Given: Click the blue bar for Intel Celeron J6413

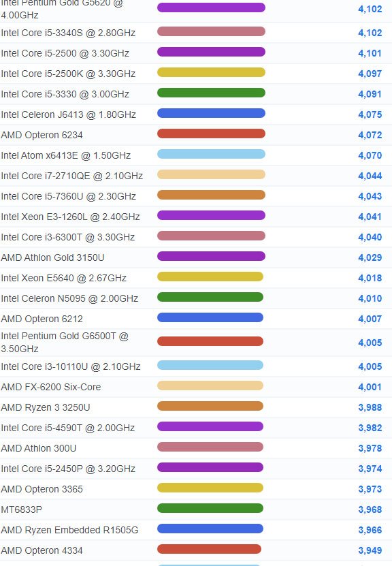Looking at the screenshot, I should [211, 113].
